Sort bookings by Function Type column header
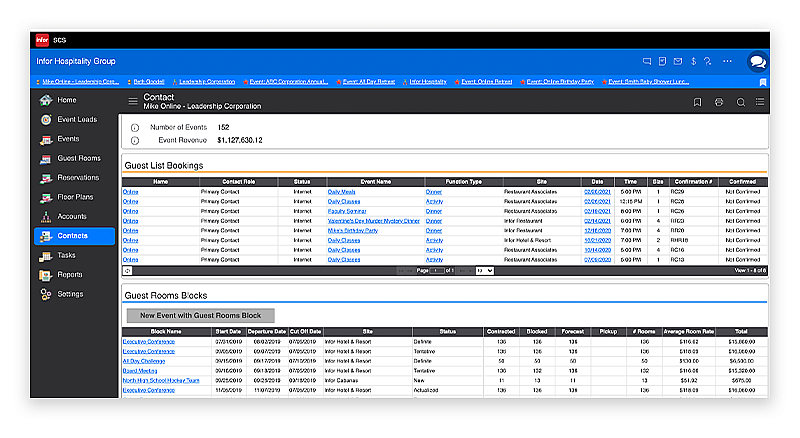Screen dimensions: 800x438 tap(464, 182)
